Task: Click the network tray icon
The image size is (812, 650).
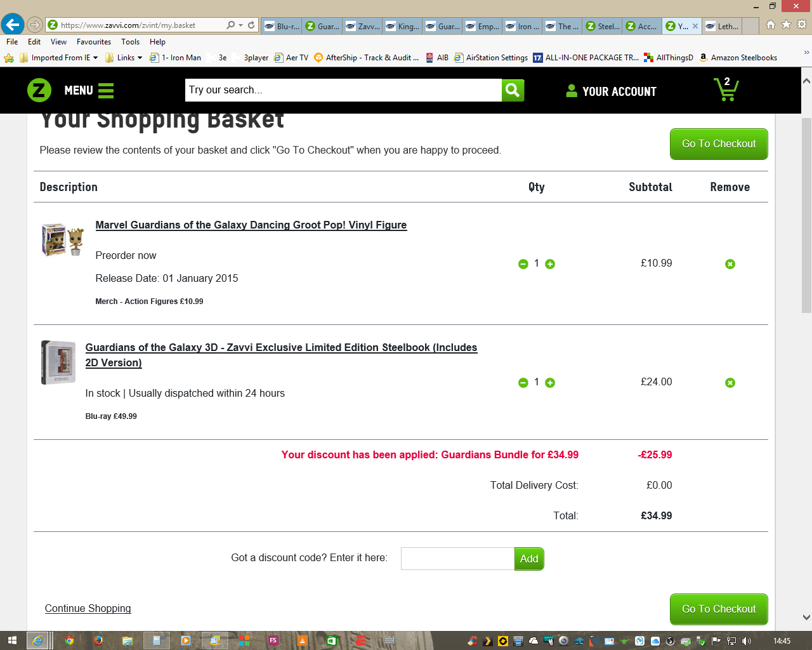Action: (x=731, y=641)
